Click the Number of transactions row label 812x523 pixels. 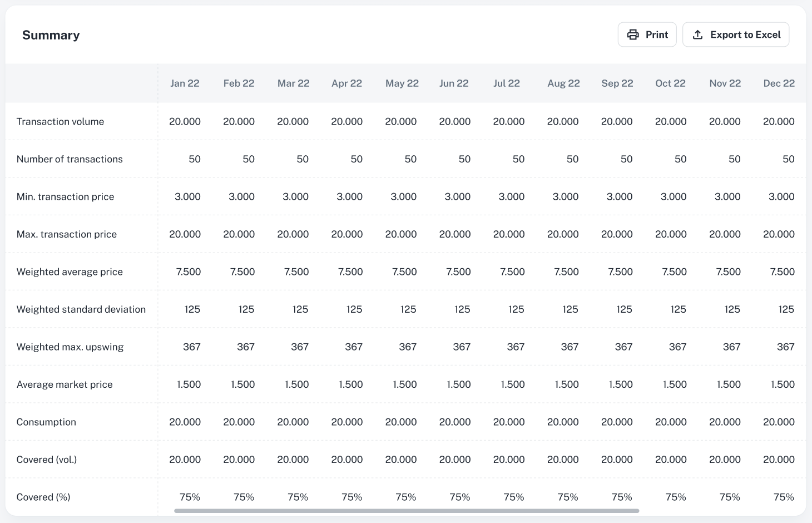[70, 159]
